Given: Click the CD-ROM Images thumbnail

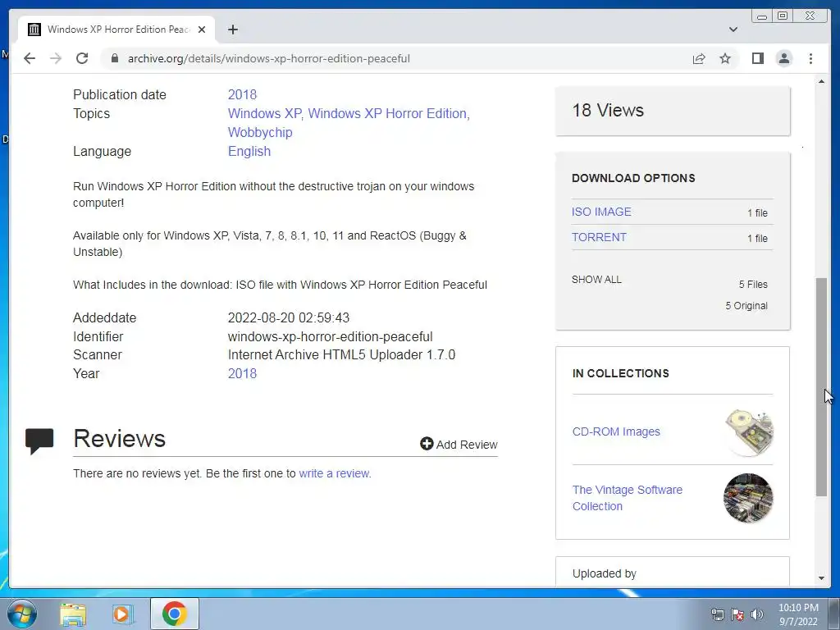Looking at the screenshot, I should click(x=748, y=431).
